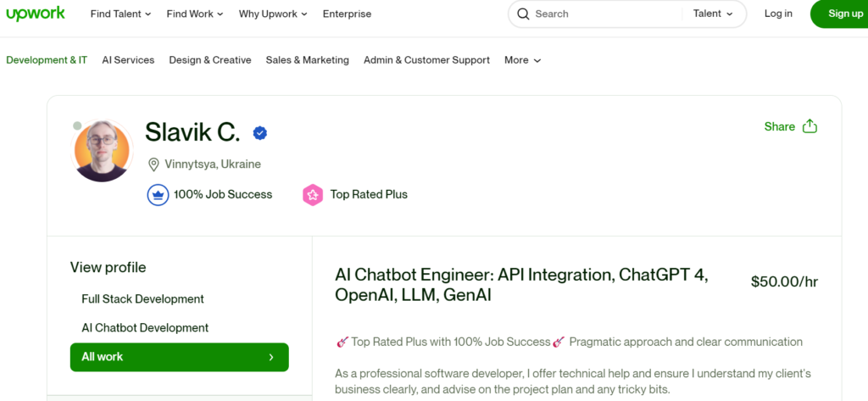Screen dimensions: 868x401
Task: Click the Log in link
Action: pos(778,14)
